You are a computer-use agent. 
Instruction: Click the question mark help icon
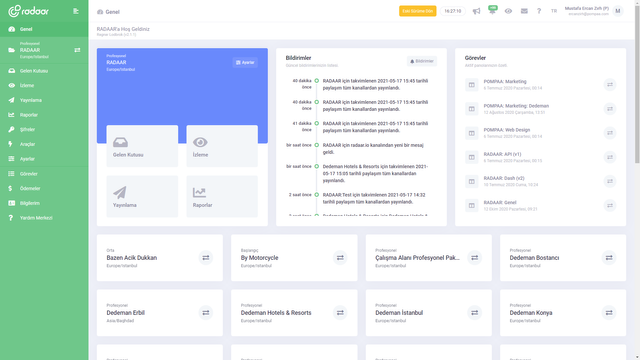tap(539, 11)
